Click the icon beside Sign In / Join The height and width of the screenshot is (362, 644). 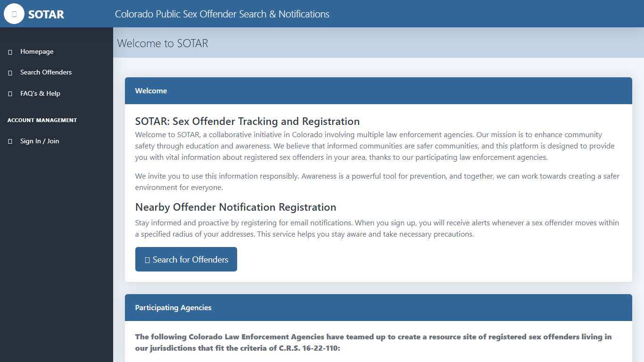(x=10, y=141)
